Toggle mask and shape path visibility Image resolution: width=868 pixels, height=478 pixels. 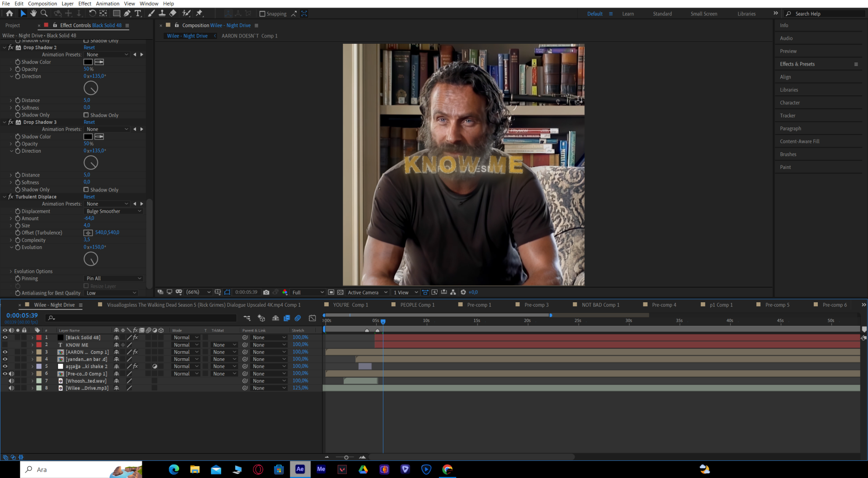(x=227, y=292)
